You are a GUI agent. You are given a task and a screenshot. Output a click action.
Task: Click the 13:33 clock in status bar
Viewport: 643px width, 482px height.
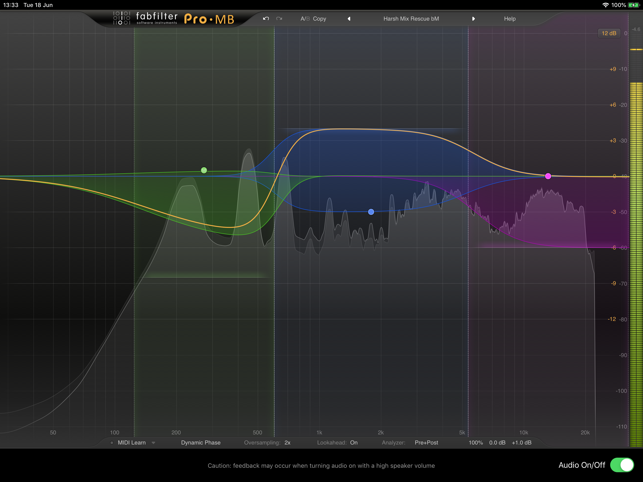[x=11, y=5]
